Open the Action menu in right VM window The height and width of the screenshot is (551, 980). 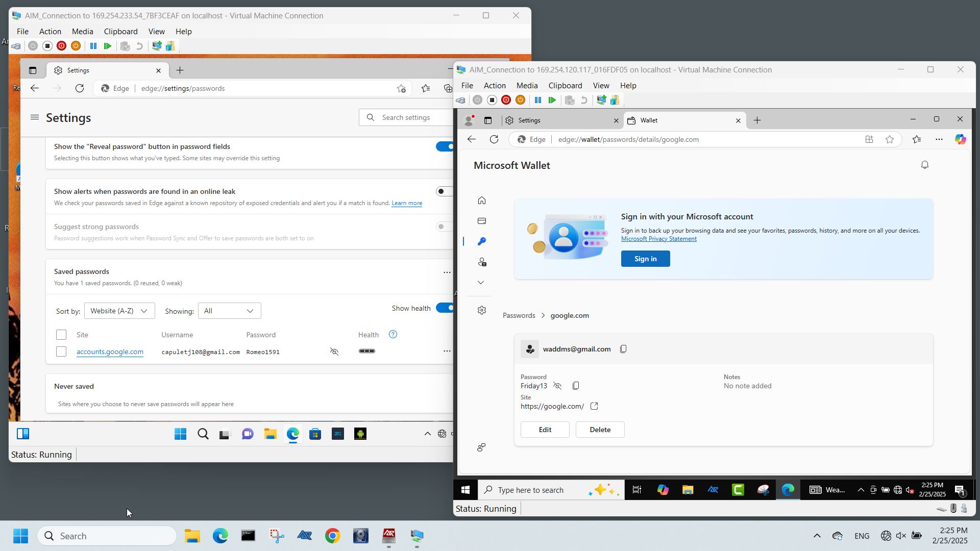(494, 86)
